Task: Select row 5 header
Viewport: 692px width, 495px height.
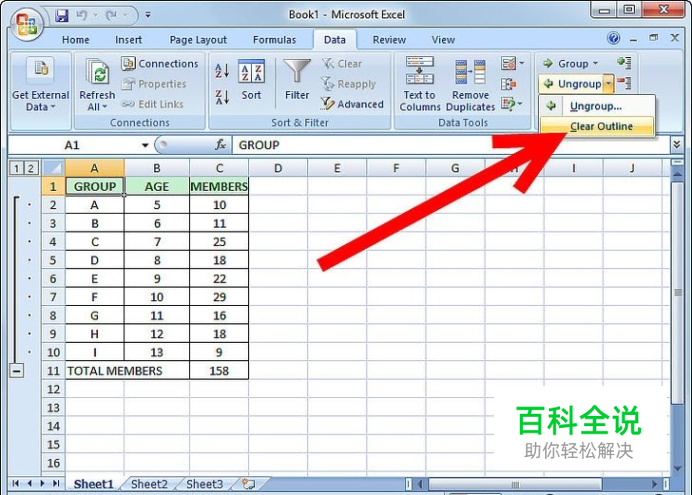Action: coord(53,260)
